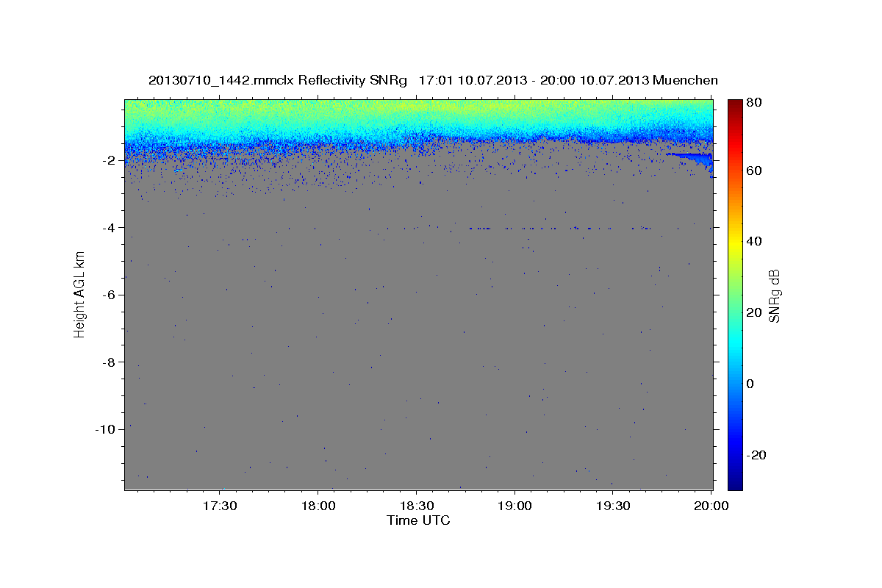Select the '17:30' time axis label
Screen dimensions: 882x588
220,507
